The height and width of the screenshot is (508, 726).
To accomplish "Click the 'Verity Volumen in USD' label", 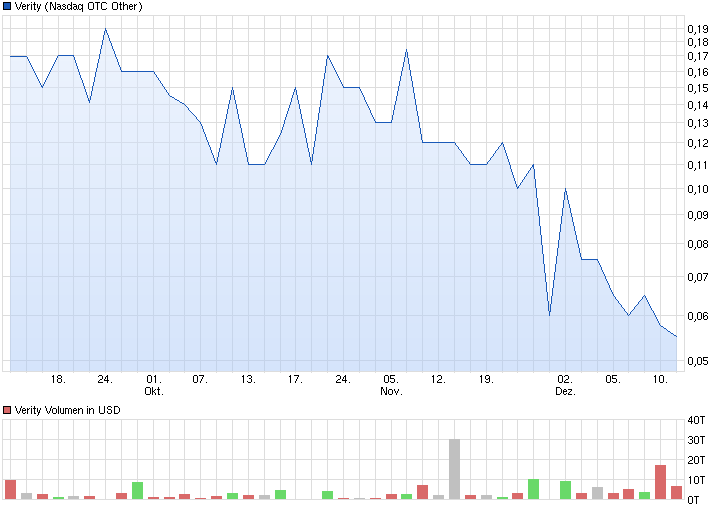I will click(x=68, y=410).
